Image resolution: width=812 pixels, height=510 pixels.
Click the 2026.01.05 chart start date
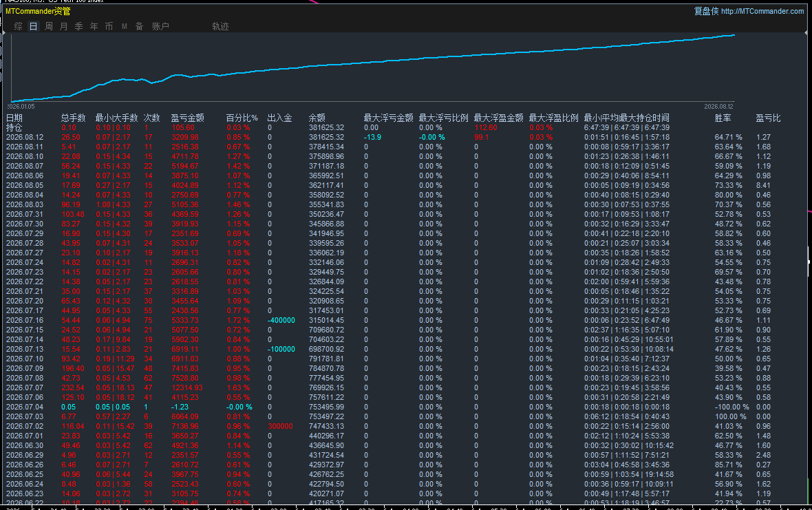[x=21, y=107]
